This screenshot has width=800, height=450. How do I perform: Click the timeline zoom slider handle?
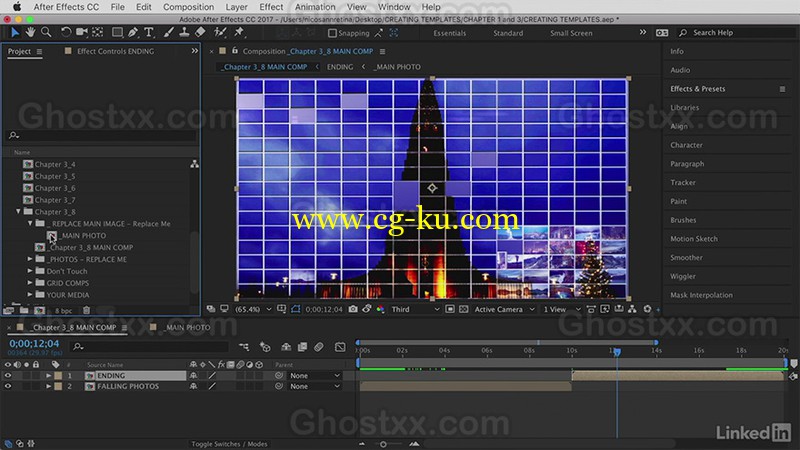[x=383, y=444]
